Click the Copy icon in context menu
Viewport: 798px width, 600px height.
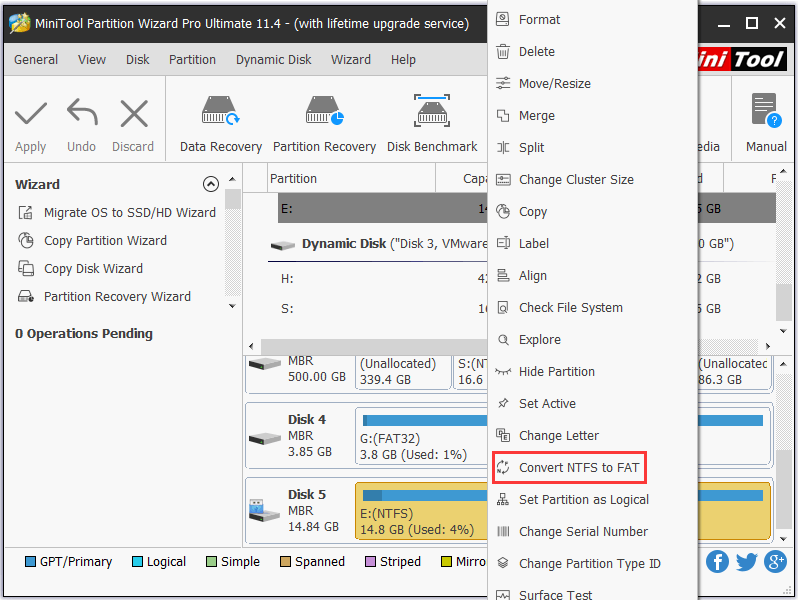pyautogui.click(x=503, y=211)
